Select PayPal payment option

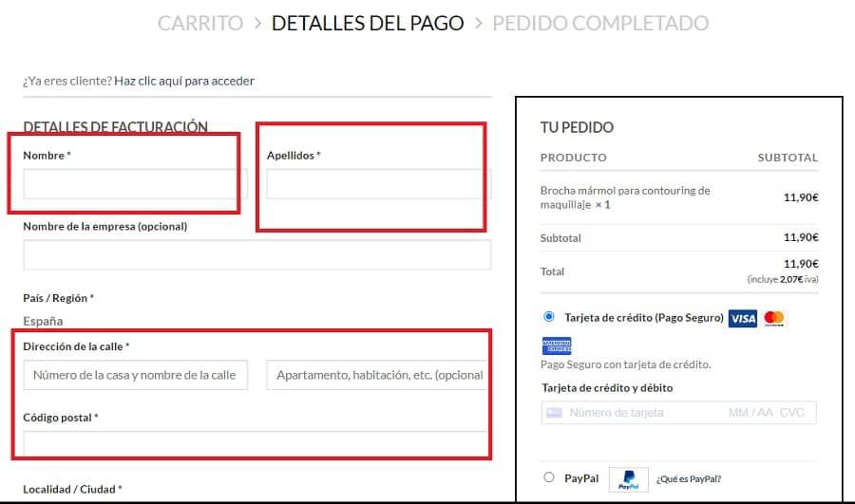tap(549, 477)
